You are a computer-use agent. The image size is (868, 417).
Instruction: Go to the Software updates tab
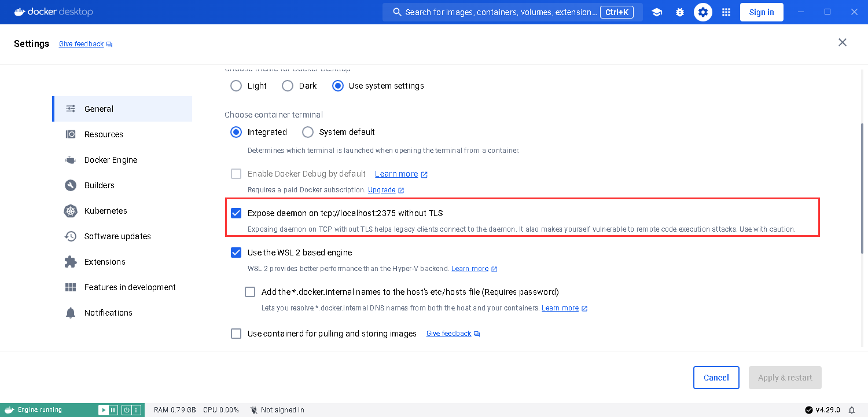122,236
